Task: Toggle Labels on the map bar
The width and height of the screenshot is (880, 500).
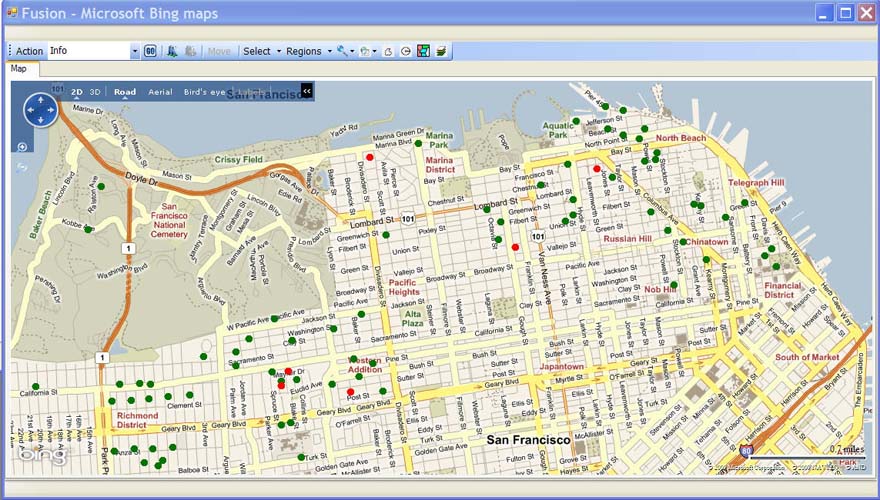Action: [249, 91]
